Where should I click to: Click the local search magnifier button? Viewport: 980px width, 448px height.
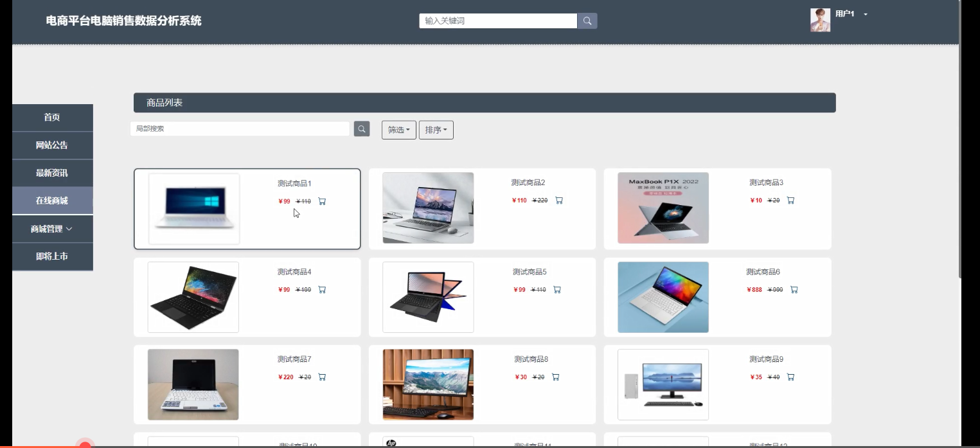point(362,129)
